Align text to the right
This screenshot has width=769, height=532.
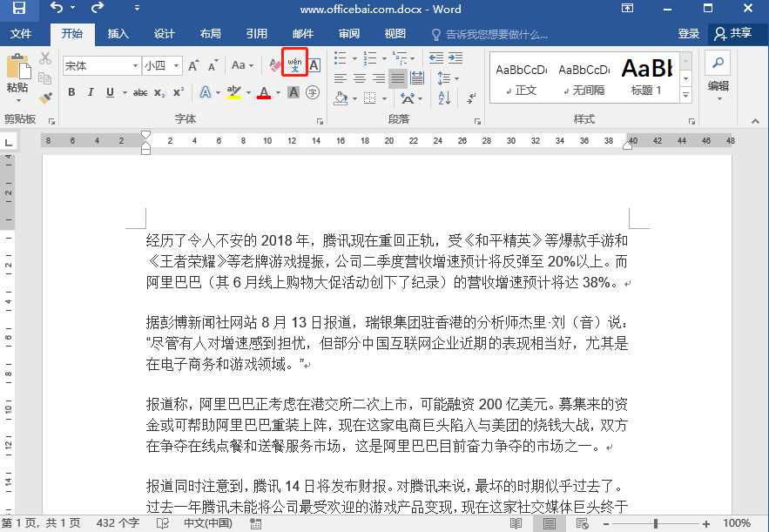379,78
